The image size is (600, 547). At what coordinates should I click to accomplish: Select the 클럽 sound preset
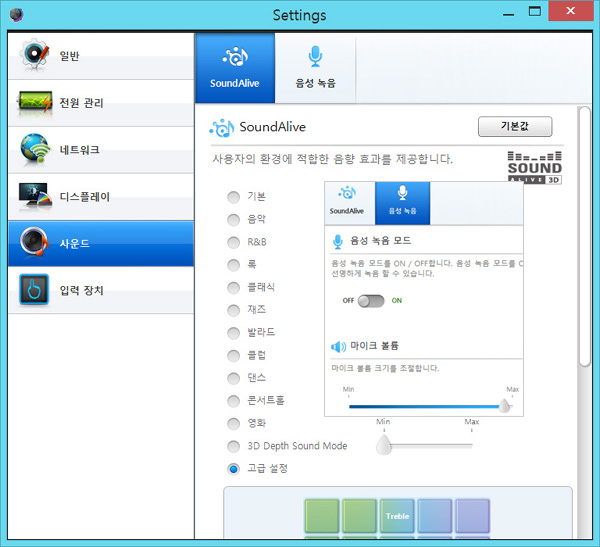coord(233,356)
